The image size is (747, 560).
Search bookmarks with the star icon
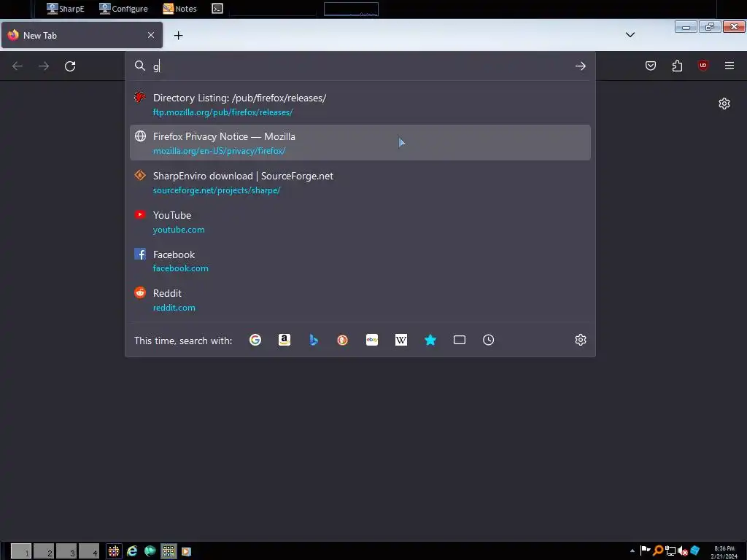(430, 340)
